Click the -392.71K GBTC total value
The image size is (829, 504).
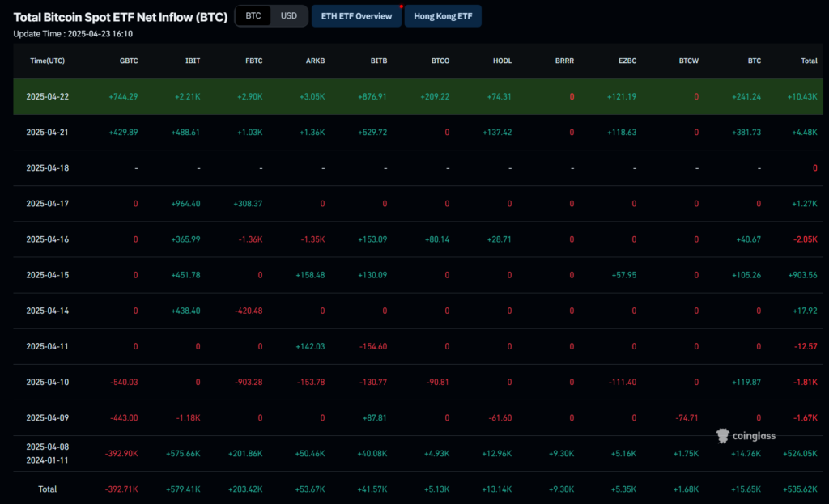click(121, 489)
